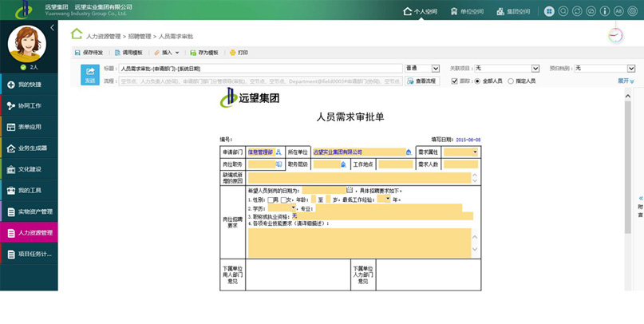
Task: Click the 发送 send button
Action: (x=90, y=75)
